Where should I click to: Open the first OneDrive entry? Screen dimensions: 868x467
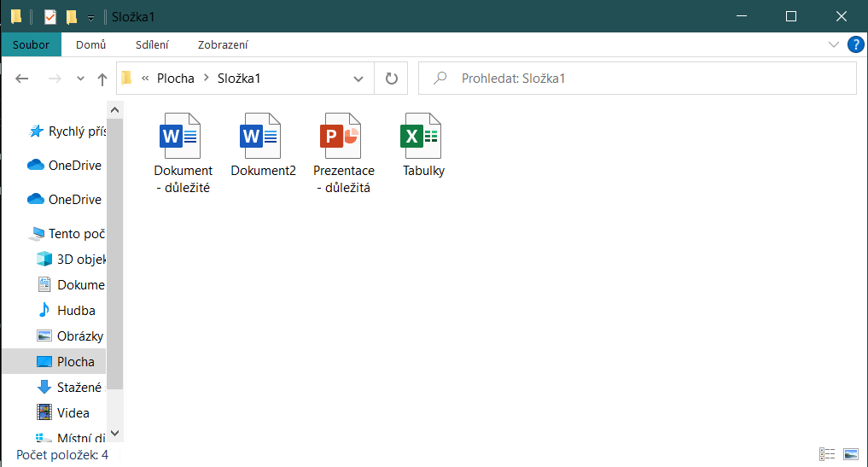pyautogui.click(x=65, y=165)
